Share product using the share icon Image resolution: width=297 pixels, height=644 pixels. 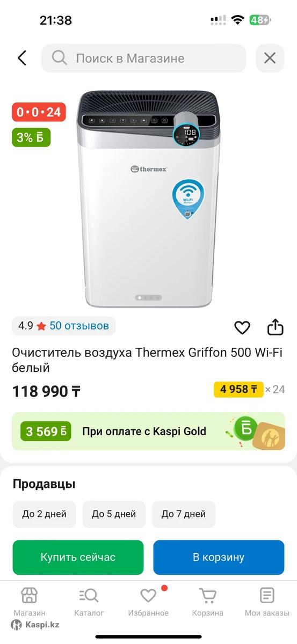(x=275, y=327)
